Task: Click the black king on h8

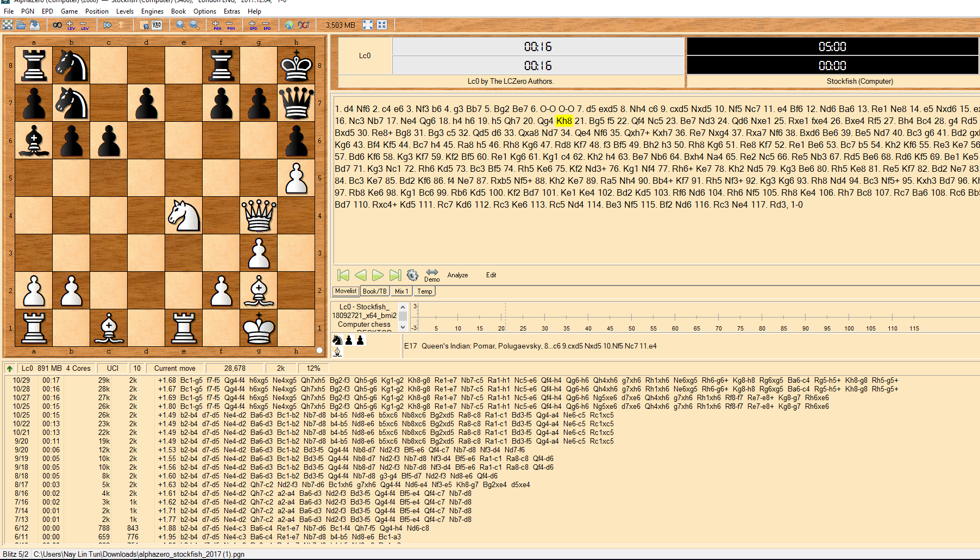Action: coord(296,65)
